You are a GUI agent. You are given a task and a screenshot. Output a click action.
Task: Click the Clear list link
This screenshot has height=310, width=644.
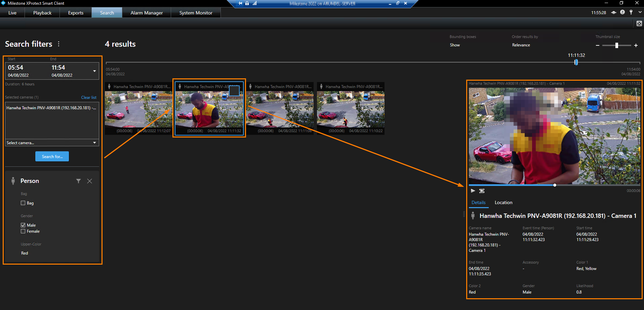click(x=89, y=98)
